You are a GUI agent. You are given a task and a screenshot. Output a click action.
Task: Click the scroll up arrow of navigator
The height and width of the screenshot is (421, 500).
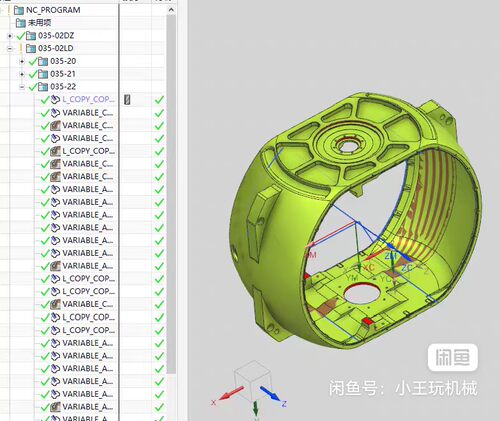[171, 10]
